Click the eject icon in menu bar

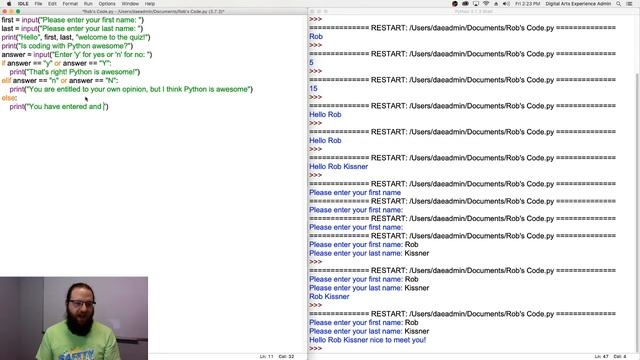point(496,4)
